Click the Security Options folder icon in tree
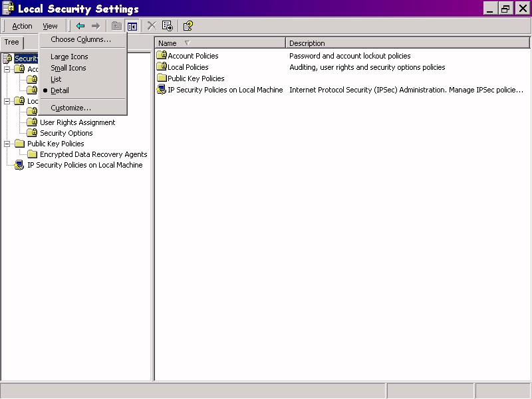 coord(32,133)
